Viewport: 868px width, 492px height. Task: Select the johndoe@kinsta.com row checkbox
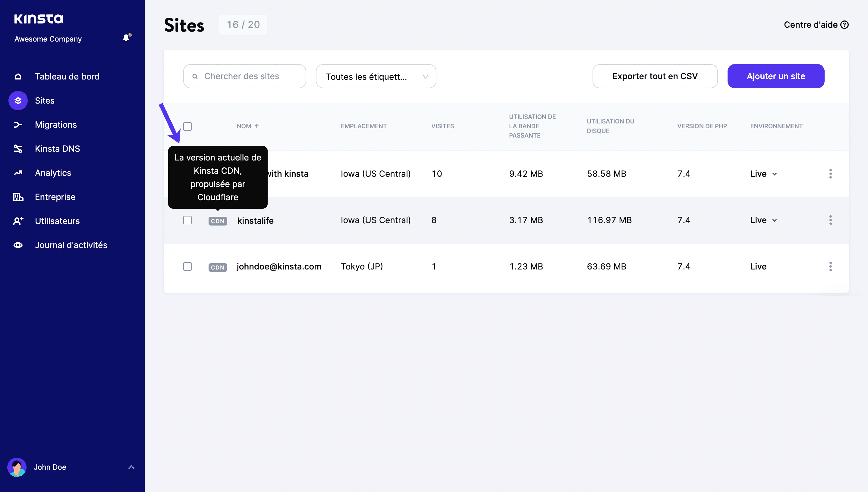point(187,266)
